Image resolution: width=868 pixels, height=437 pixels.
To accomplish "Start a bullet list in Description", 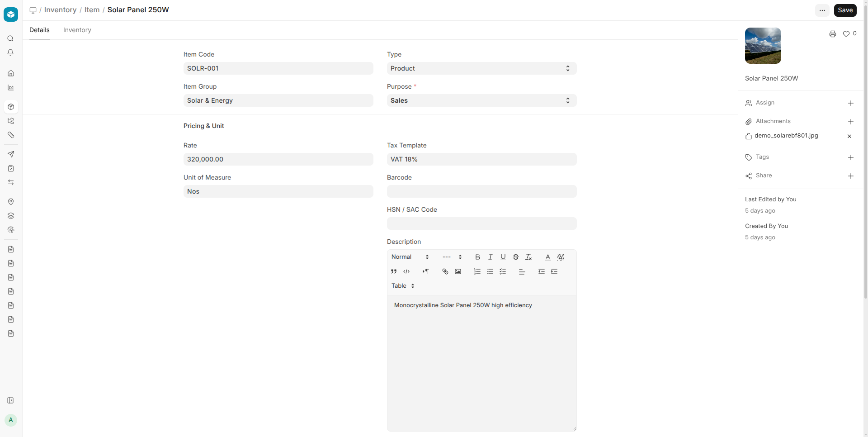I will point(490,271).
